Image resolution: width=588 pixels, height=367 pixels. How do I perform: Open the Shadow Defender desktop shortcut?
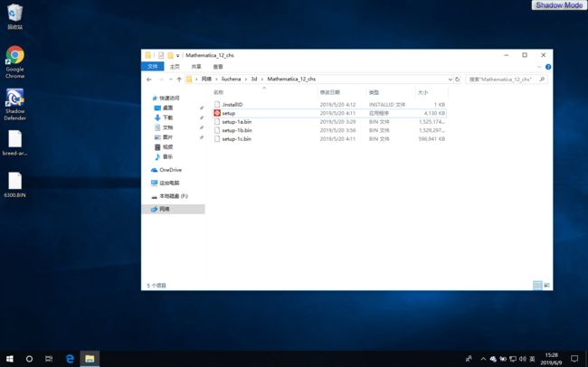point(15,104)
